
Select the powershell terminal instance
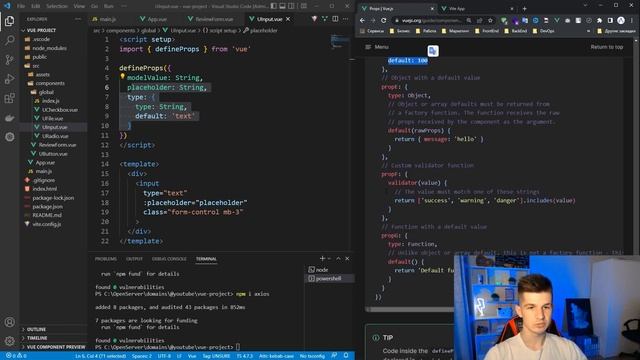tap(329, 278)
